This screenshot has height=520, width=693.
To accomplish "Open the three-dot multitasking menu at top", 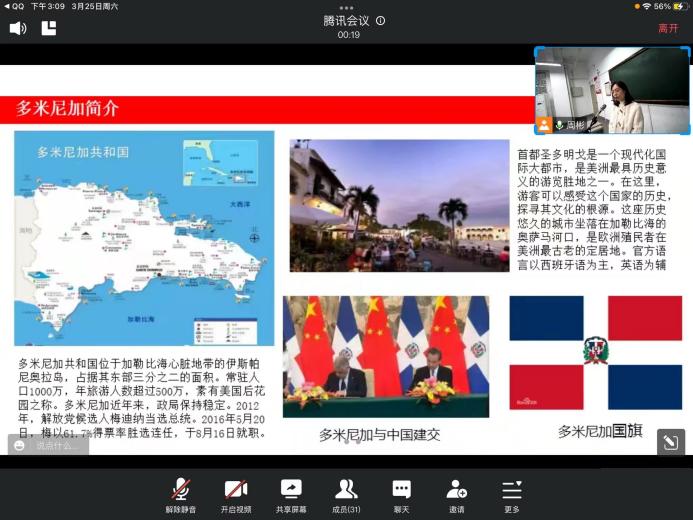I will coord(346,7).
